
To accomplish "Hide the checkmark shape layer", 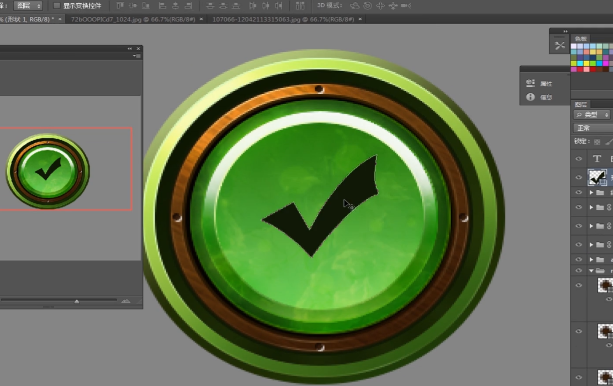I will tap(579, 177).
